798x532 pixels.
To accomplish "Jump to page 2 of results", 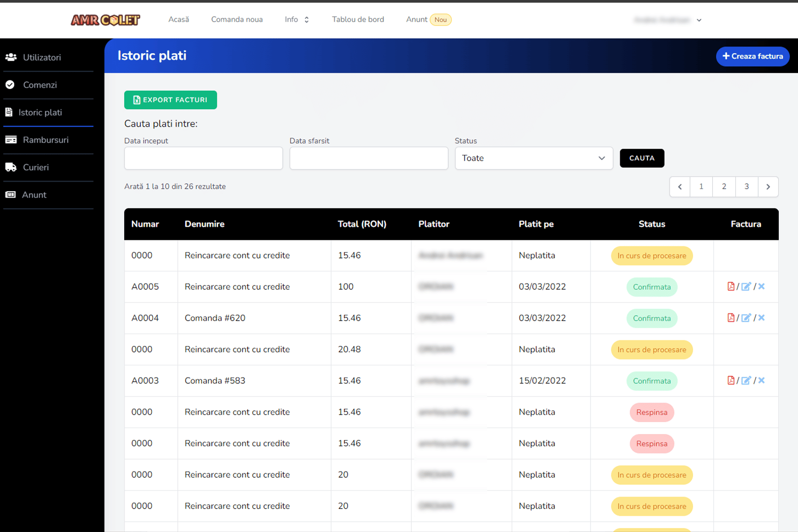I will pyautogui.click(x=724, y=187).
